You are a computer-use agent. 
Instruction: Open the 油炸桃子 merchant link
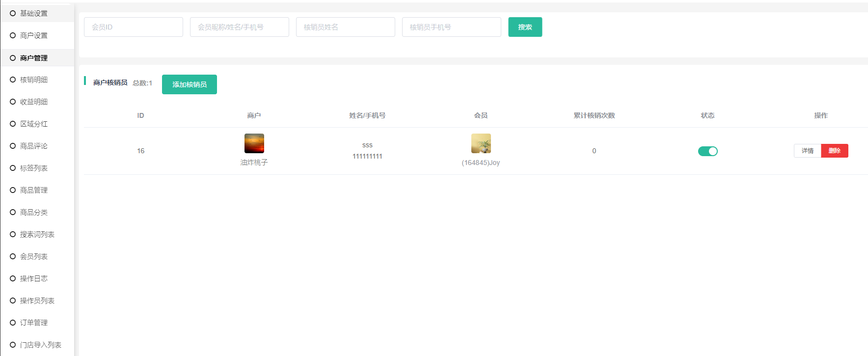point(254,163)
